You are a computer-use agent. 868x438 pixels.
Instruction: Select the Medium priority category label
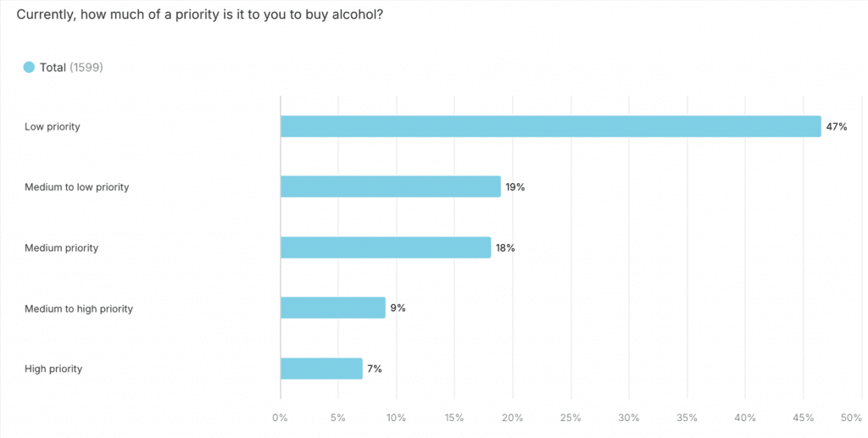pyautogui.click(x=62, y=247)
